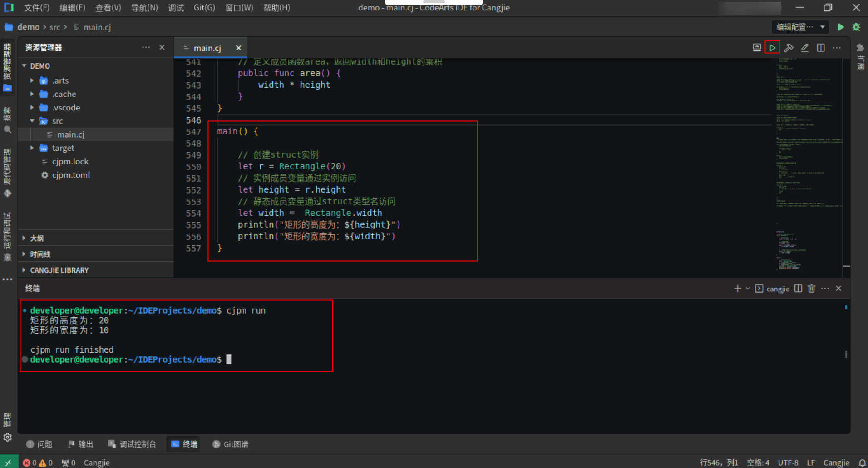Open the View (查看) menu
The height and width of the screenshot is (468, 868).
108,8
